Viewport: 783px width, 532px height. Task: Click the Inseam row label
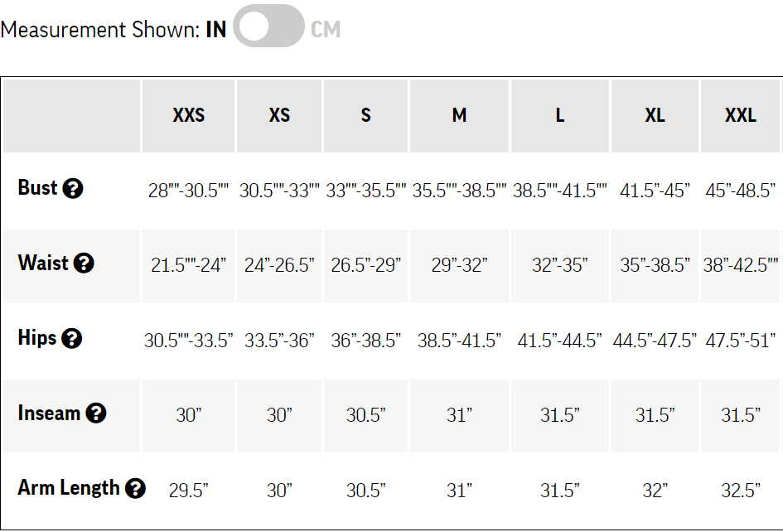pos(49,413)
